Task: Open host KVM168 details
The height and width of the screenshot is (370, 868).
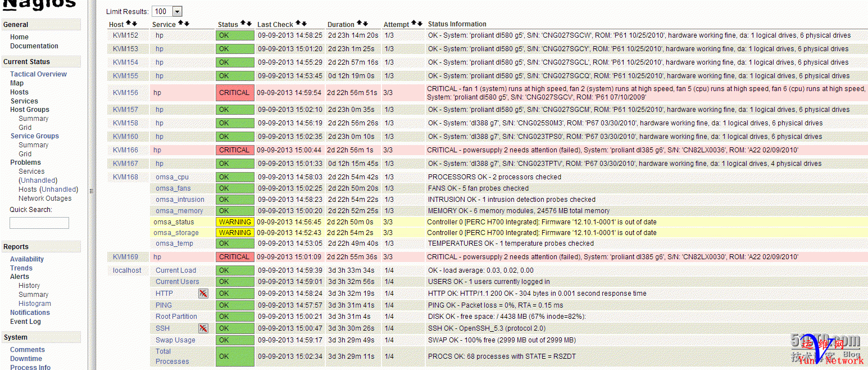Action: 125,177
